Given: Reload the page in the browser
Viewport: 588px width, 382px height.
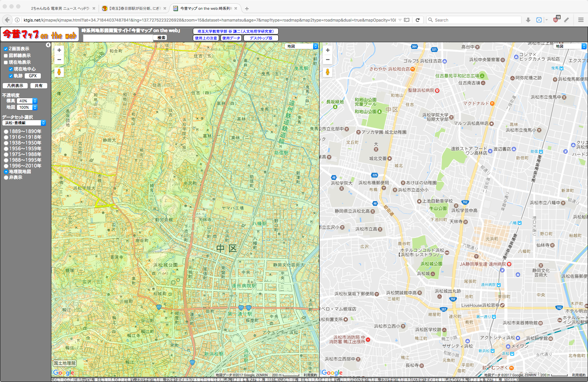Looking at the screenshot, I should [x=417, y=20].
